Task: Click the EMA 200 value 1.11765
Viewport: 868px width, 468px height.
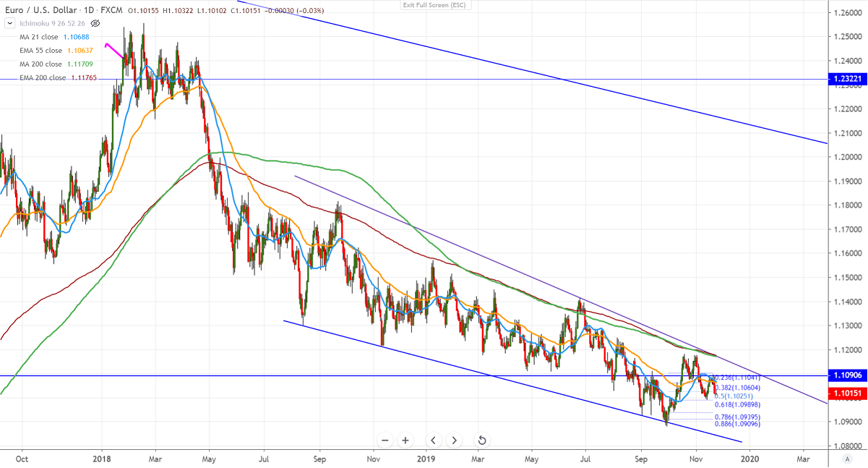Action: [x=84, y=78]
